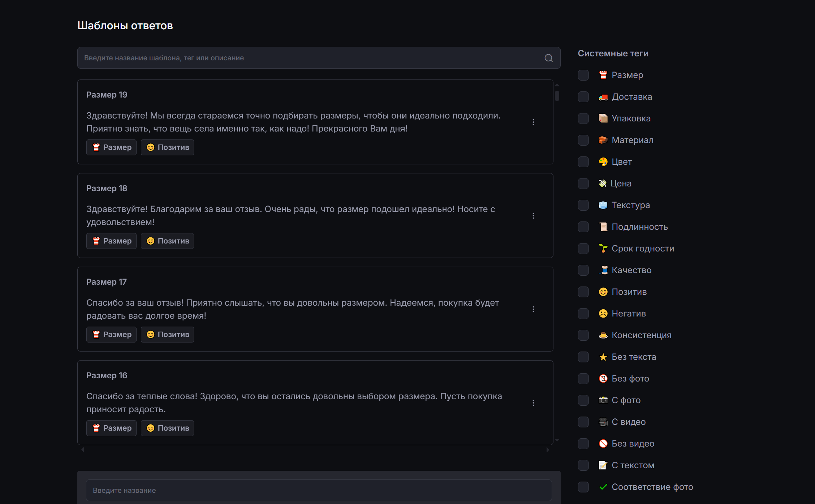815x504 pixels.
Task: Check the Негатив system tag
Action: click(583, 314)
